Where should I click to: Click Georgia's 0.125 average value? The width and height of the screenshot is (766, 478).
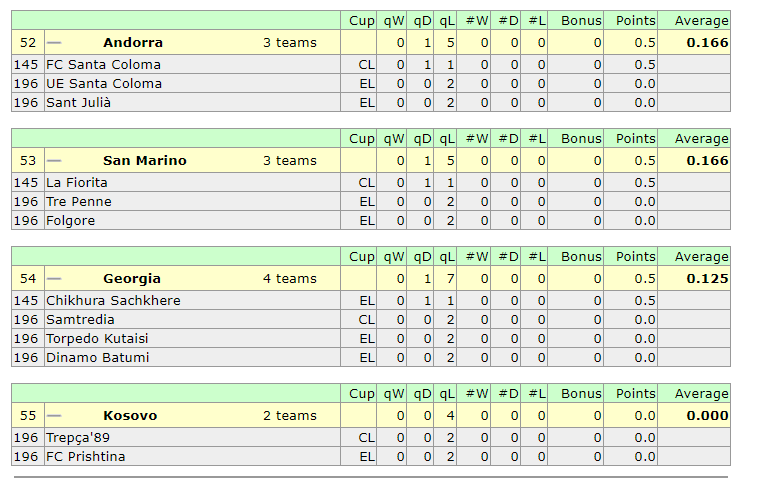[707, 279]
